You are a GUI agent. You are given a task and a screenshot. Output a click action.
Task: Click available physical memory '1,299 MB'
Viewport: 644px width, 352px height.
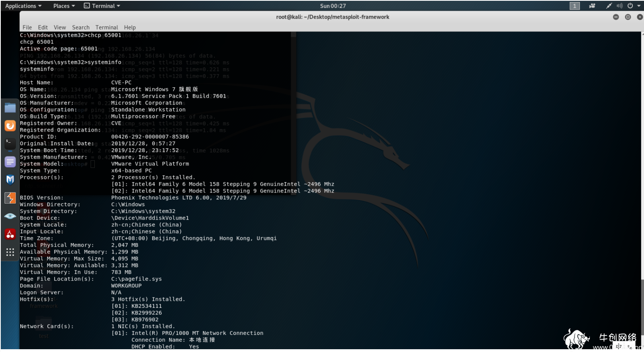tap(125, 252)
